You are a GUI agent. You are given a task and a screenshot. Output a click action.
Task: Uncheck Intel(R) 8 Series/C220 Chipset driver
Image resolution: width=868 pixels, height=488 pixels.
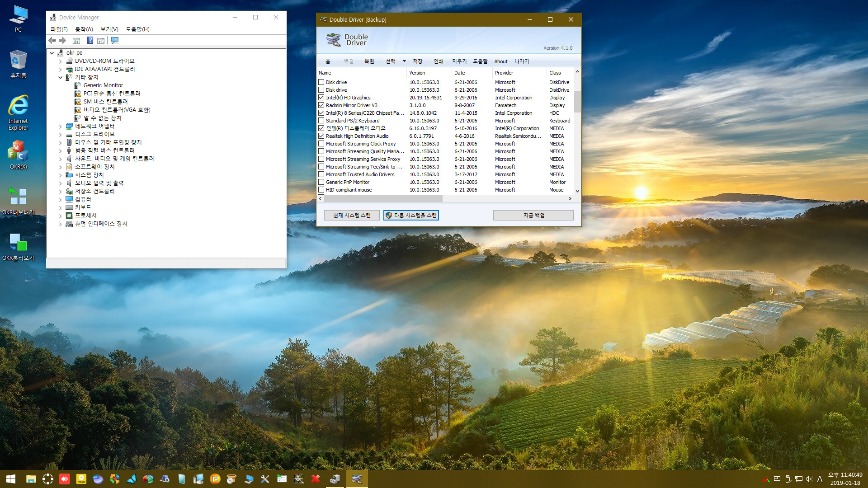[x=321, y=113]
